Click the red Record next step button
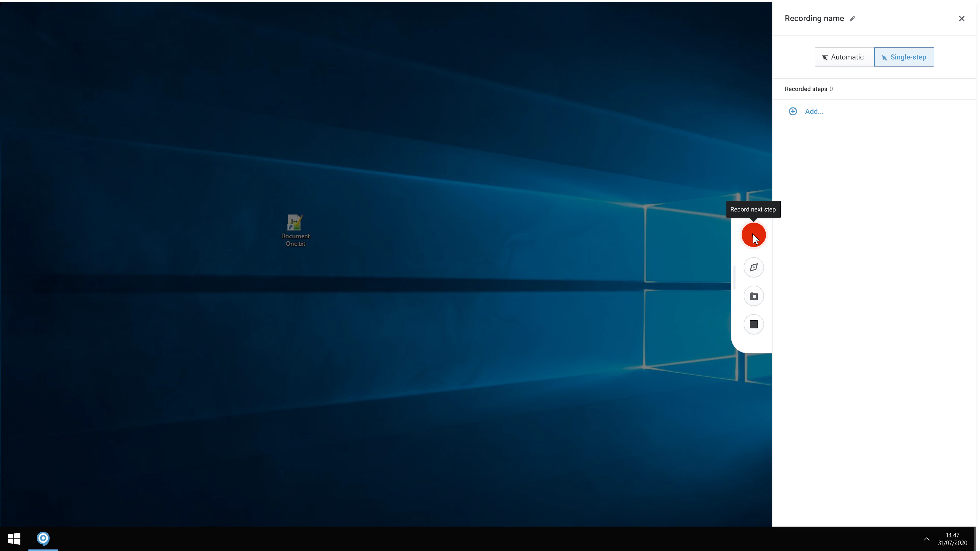The width and height of the screenshot is (980, 551). click(x=754, y=235)
